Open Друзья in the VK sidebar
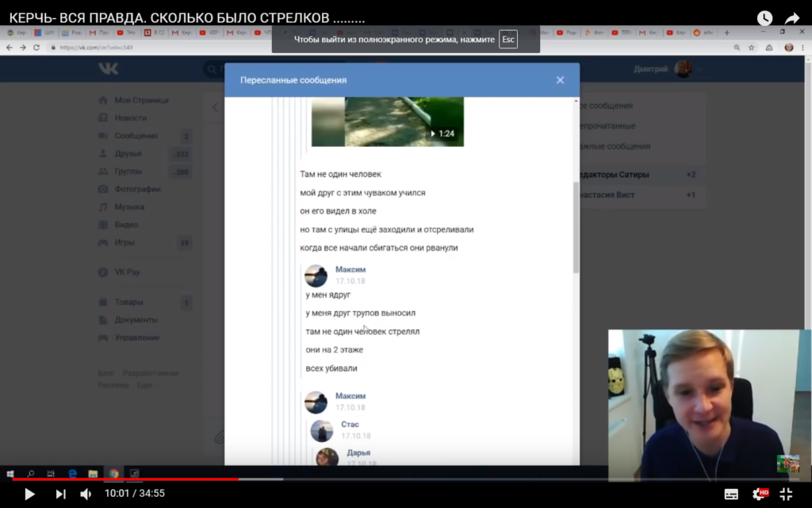Image resolution: width=812 pixels, height=508 pixels. point(128,153)
